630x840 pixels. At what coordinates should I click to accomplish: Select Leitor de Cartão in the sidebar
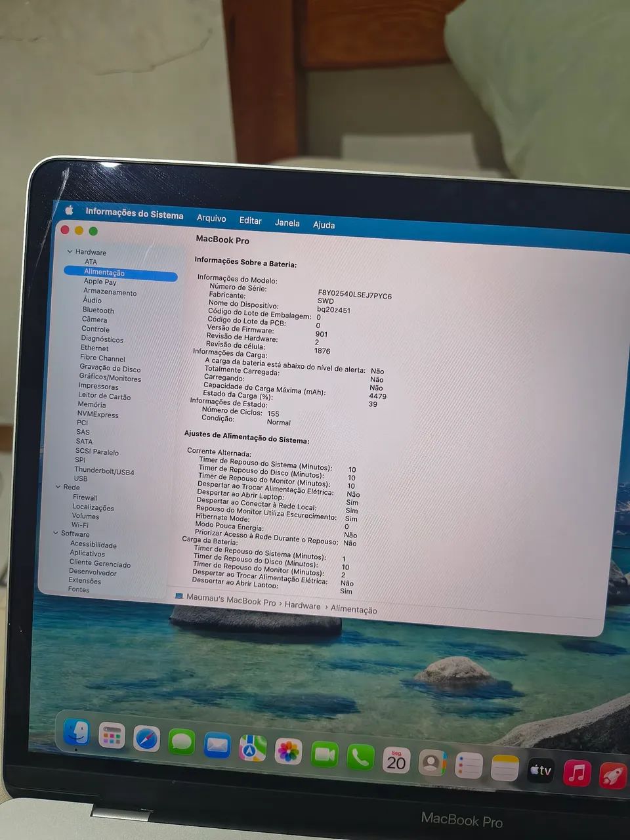(104, 396)
